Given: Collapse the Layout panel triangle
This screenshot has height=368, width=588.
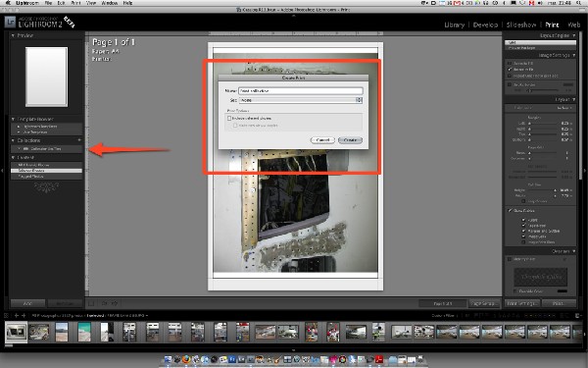Looking at the screenshot, I should (x=573, y=99).
